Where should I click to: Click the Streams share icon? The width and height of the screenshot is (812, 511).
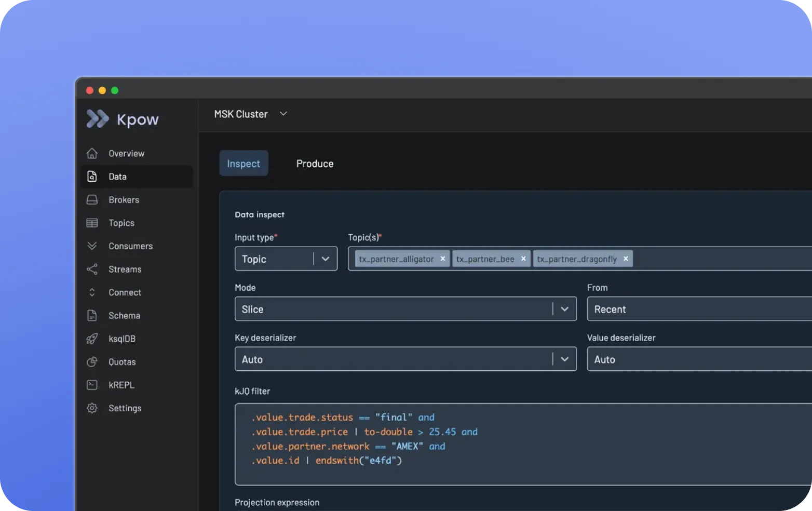point(92,269)
